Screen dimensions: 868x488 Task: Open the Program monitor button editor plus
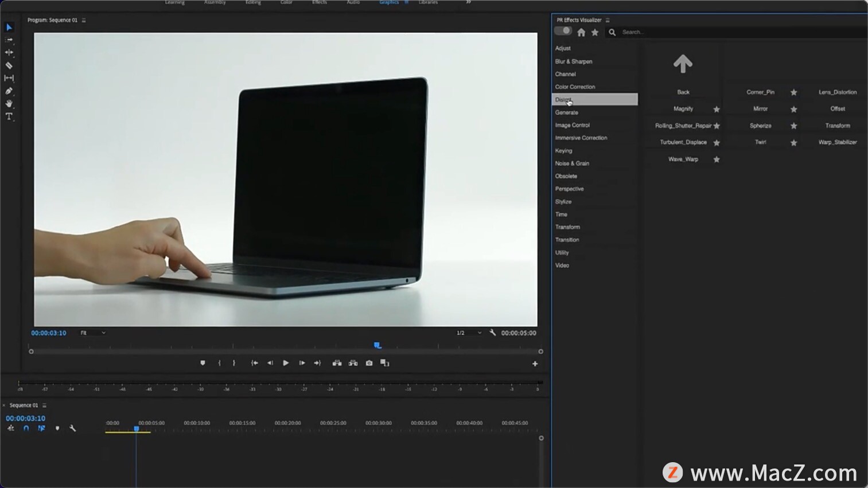pyautogui.click(x=535, y=364)
